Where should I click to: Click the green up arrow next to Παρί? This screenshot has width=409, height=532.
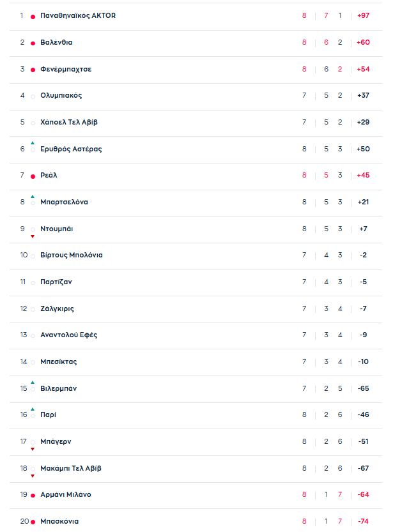[x=33, y=409]
